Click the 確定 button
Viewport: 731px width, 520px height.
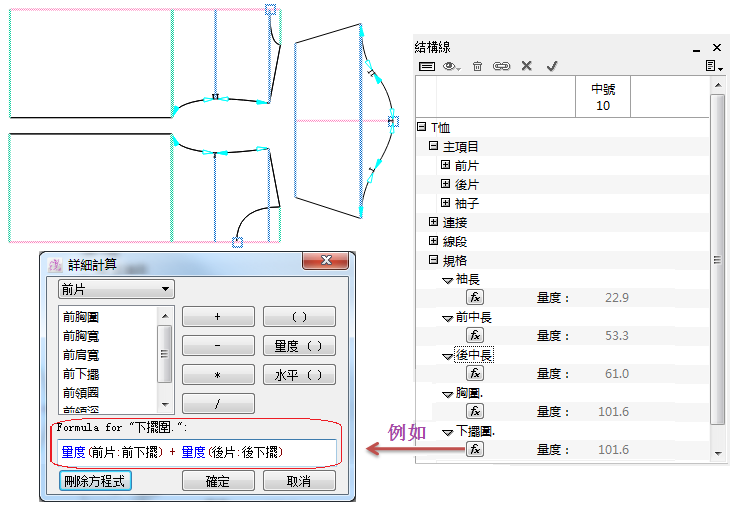(x=217, y=481)
